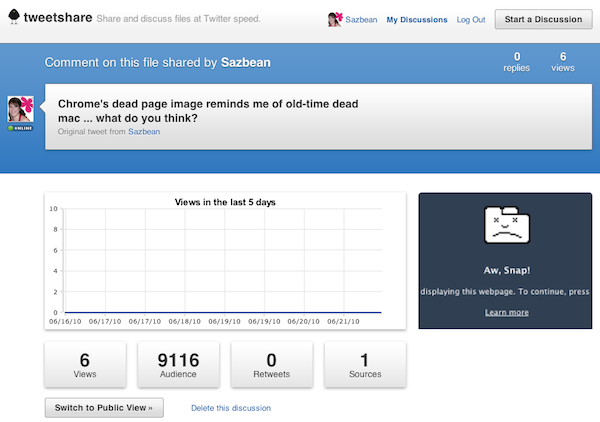Click the tweetshare tree logo icon

[12, 19]
